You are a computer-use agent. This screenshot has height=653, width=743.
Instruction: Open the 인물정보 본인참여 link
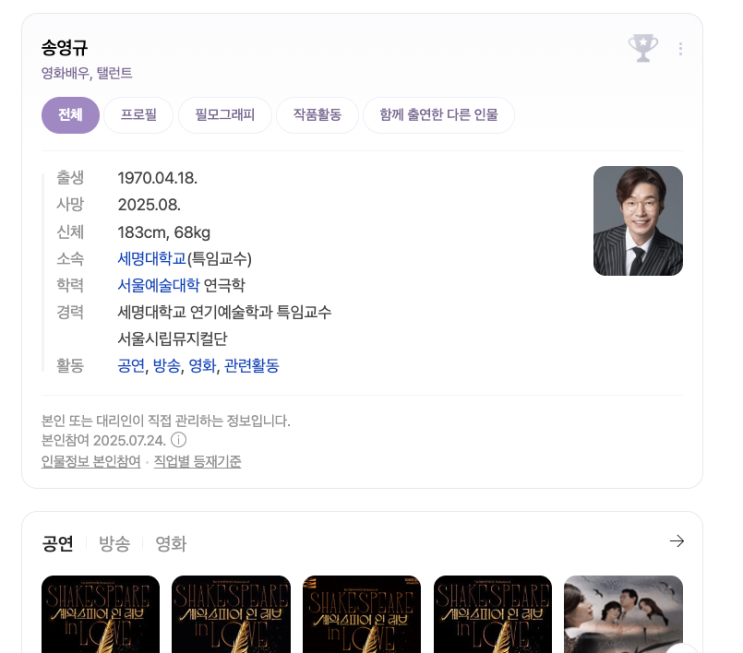(91, 462)
